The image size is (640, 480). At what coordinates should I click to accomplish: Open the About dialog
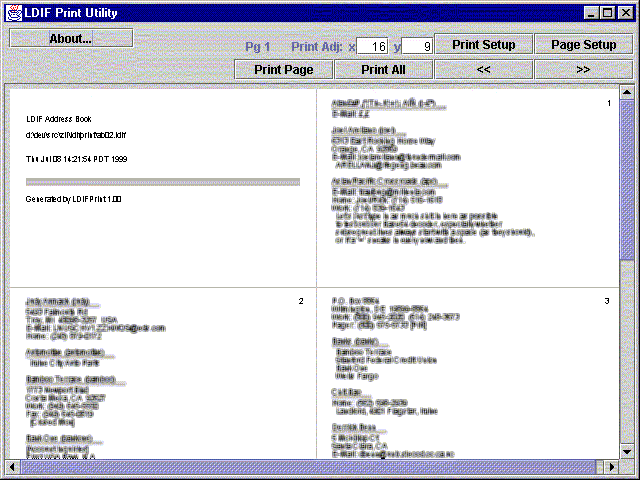pos(71,38)
